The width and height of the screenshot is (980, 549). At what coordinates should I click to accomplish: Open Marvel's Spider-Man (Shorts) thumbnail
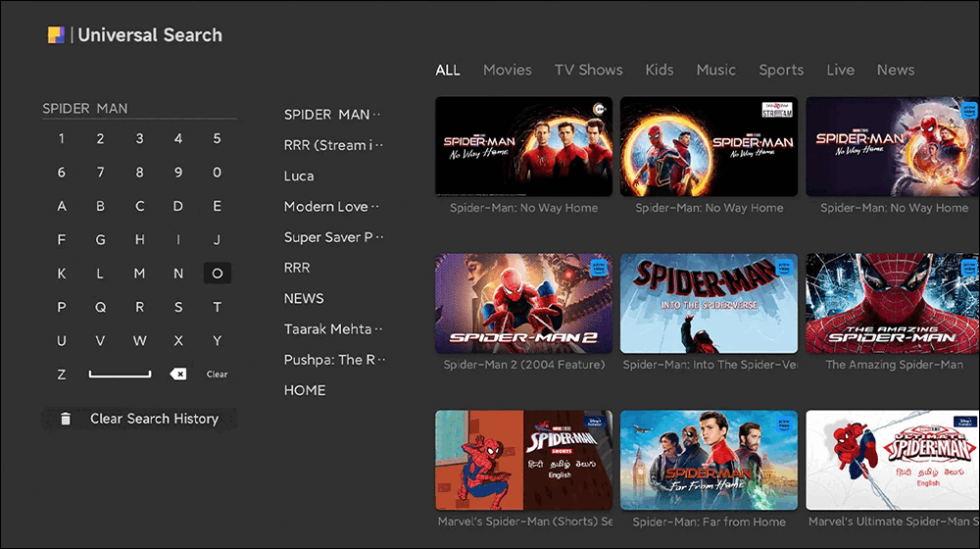pos(523,460)
